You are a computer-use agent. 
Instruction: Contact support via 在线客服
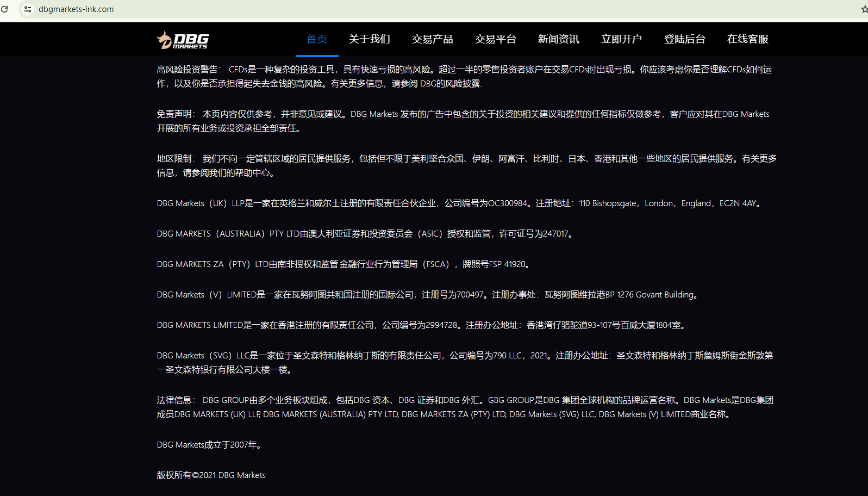tap(748, 39)
